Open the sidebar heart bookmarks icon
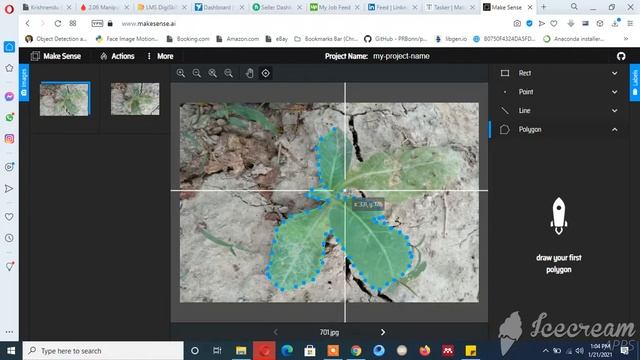640x360 pixels. point(9,217)
